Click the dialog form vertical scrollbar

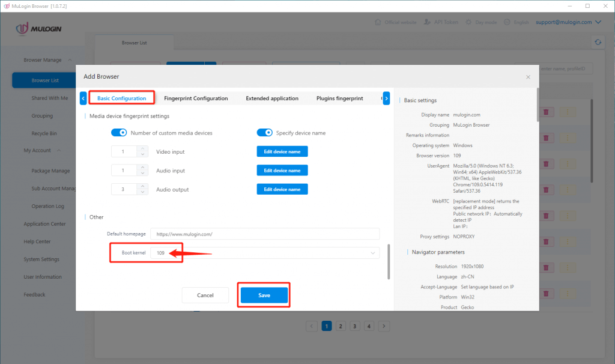(389, 262)
